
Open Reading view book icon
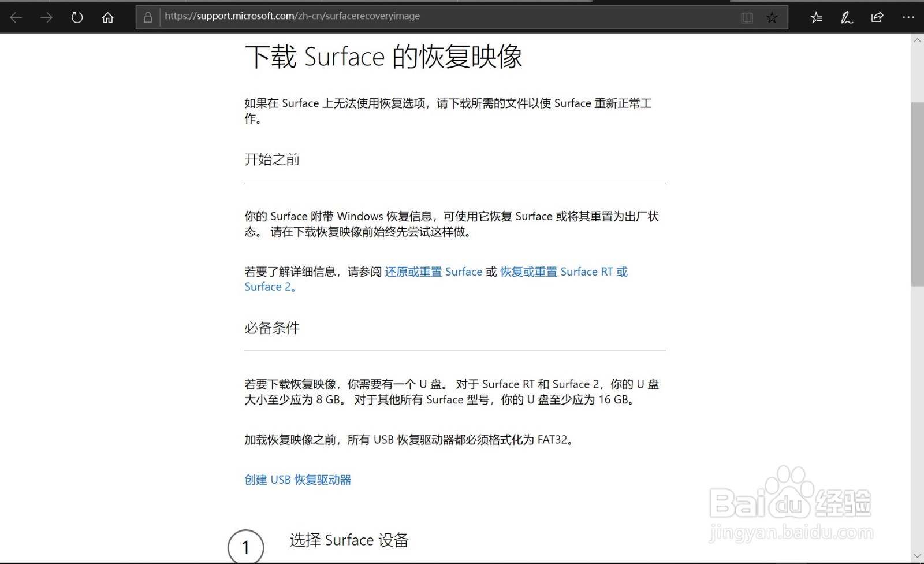coord(747,17)
